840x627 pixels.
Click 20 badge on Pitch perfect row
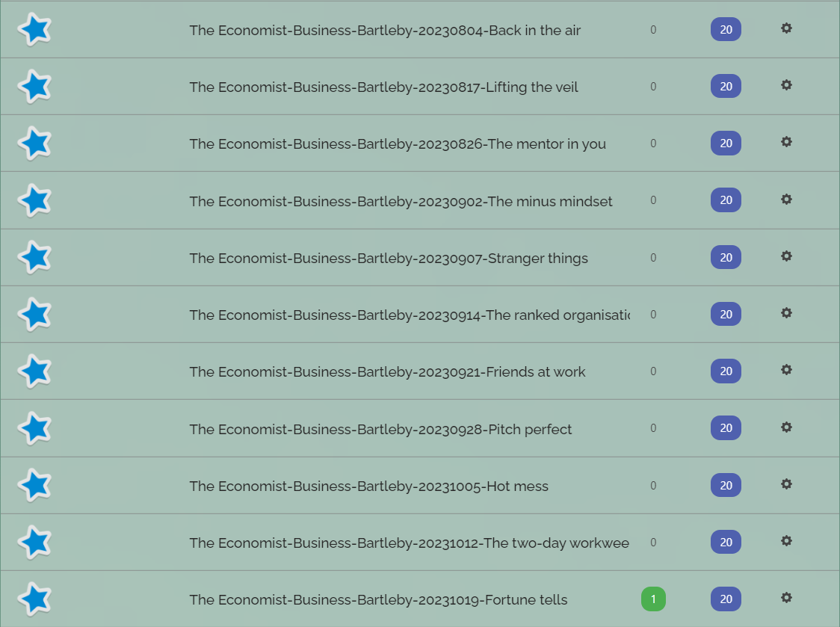click(x=726, y=427)
